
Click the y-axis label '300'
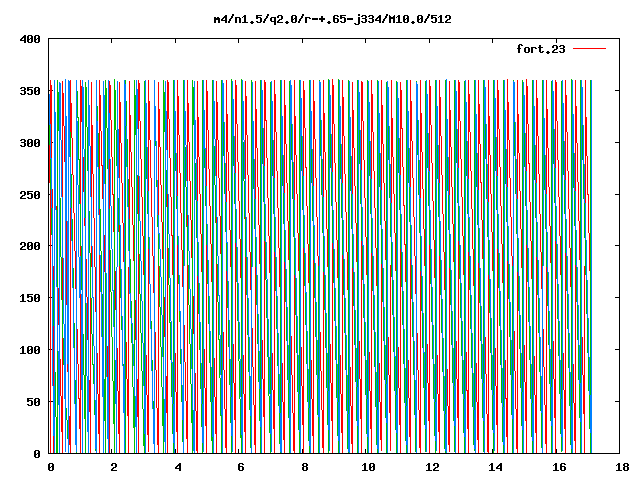coord(30,143)
